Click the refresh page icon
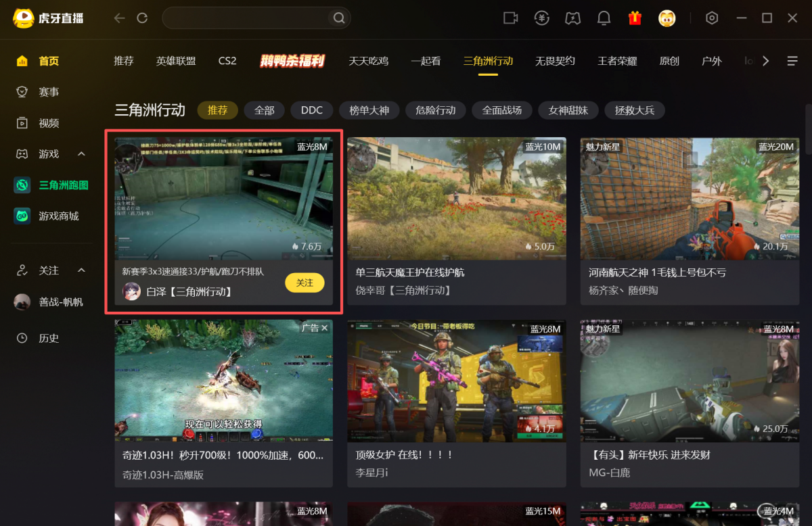812x526 pixels. coord(142,18)
